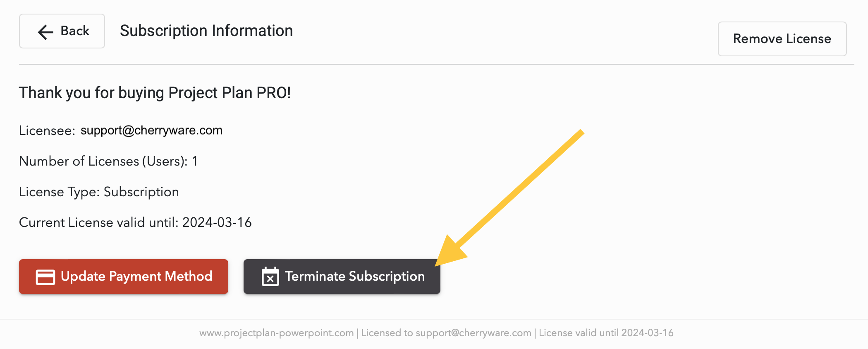Click the calendar cancel icon
This screenshot has height=349, width=868.
click(x=270, y=277)
